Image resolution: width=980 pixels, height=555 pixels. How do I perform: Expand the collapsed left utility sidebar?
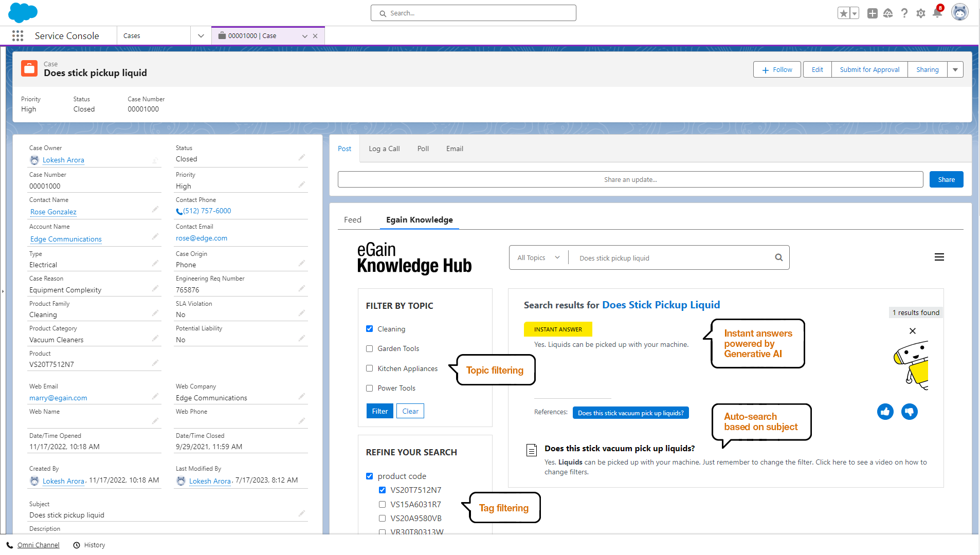tap(3, 291)
